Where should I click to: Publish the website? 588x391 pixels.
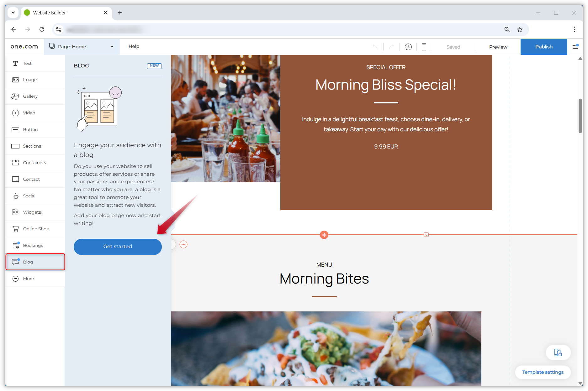[x=544, y=47]
